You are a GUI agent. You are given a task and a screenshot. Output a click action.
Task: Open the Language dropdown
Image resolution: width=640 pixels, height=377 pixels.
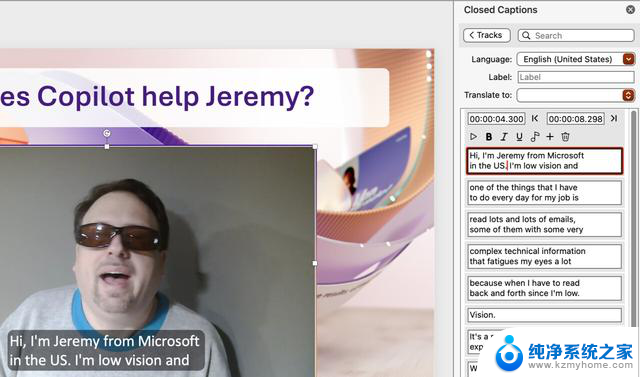pyautogui.click(x=629, y=59)
